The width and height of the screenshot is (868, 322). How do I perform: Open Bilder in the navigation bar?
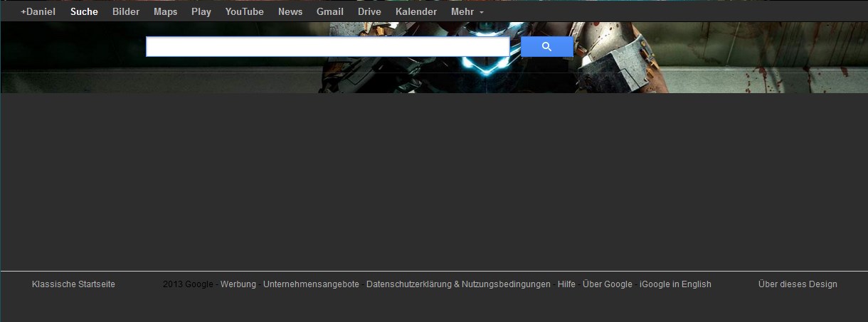[126, 11]
